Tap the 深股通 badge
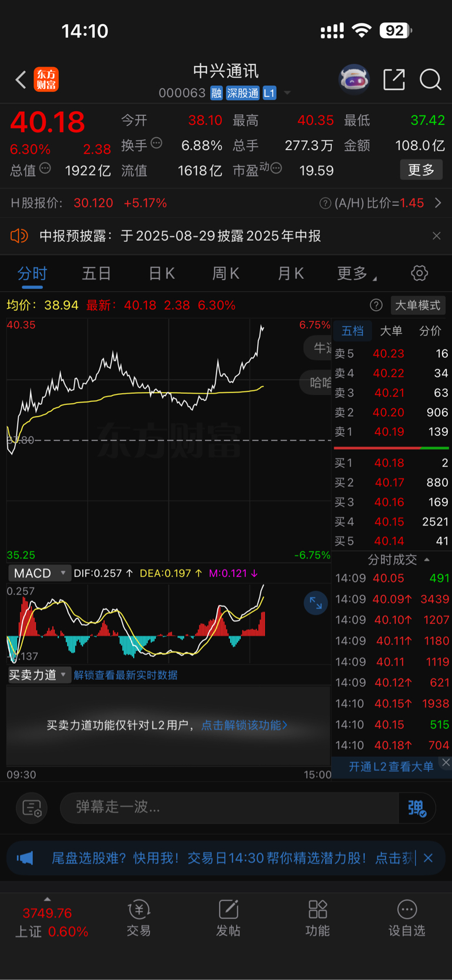 tap(242, 93)
